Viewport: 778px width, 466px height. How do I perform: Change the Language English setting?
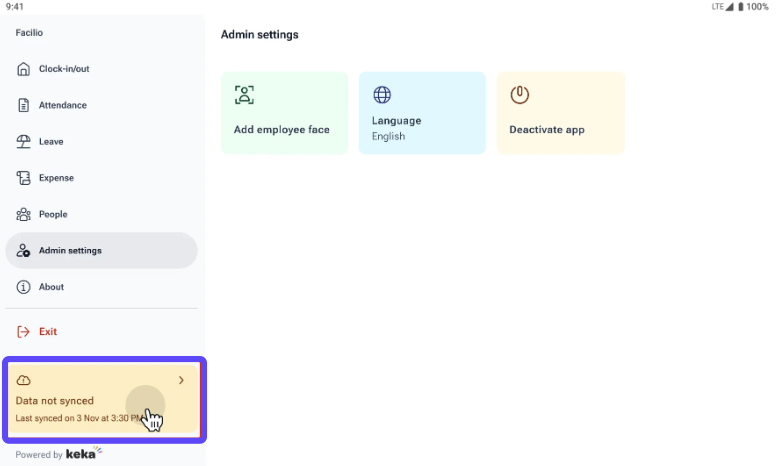pos(422,113)
